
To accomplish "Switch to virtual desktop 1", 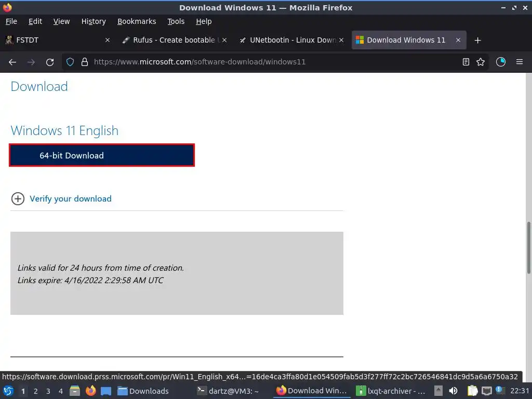I will tap(23, 391).
